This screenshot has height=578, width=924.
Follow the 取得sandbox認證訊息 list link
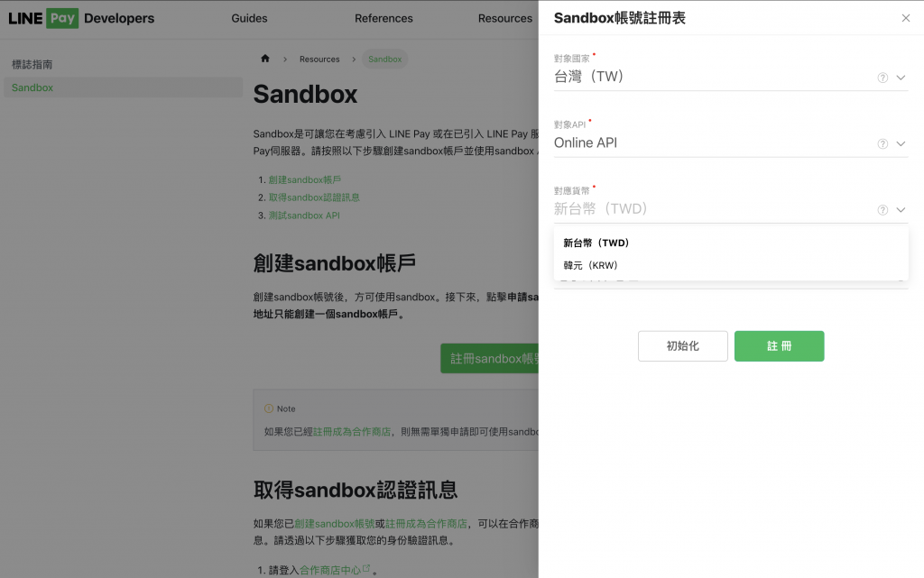(x=314, y=197)
